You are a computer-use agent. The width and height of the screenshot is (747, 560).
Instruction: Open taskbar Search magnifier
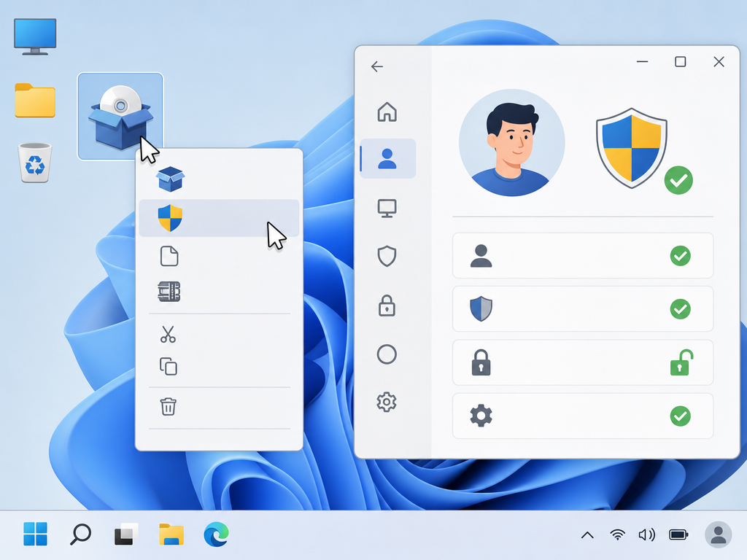pyautogui.click(x=80, y=534)
